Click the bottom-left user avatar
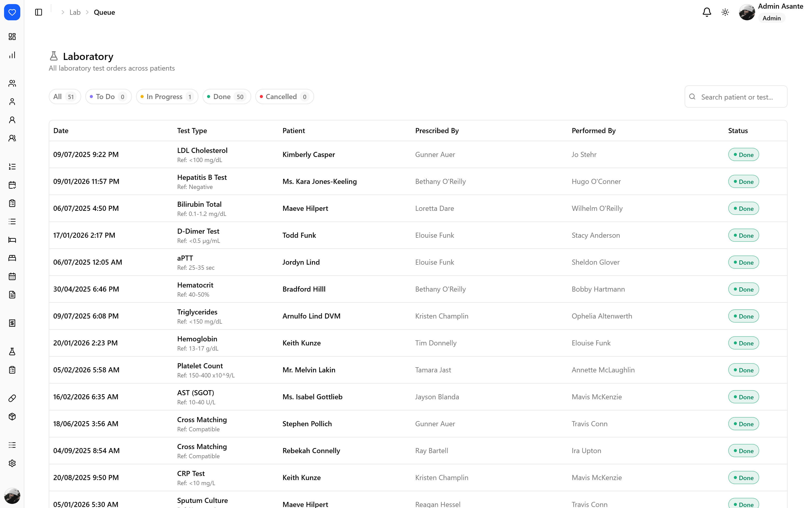Viewport: 812px width, 508px height. tap(12, 496)
